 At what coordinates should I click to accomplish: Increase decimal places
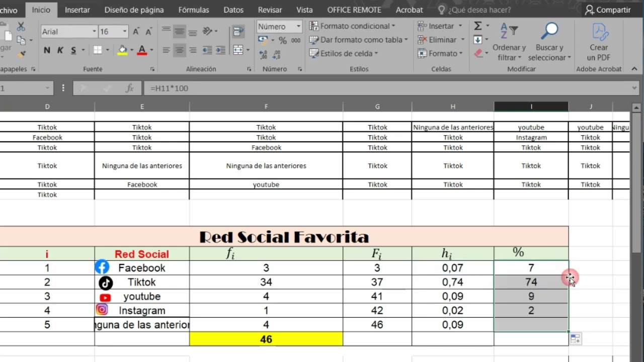point(263,54)
